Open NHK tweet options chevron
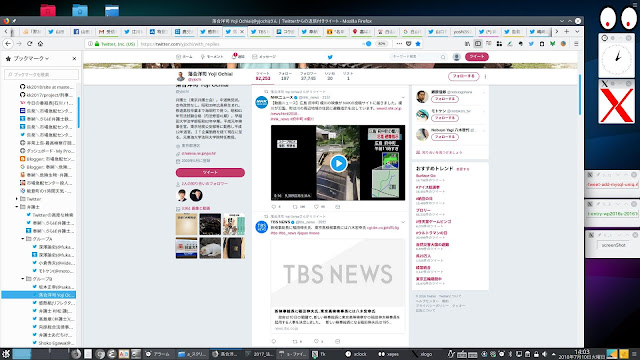This screenshot has height=360, width=640. [403, 98]
